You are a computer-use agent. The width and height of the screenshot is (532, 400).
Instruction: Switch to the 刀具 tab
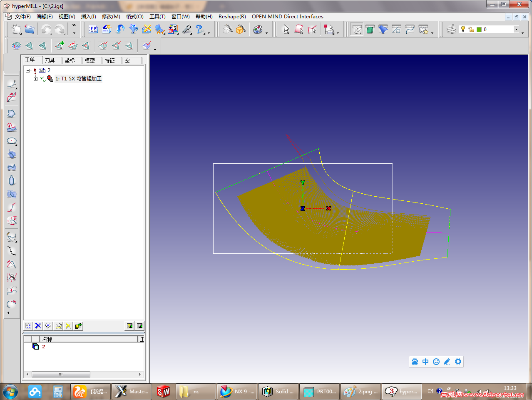50,60
